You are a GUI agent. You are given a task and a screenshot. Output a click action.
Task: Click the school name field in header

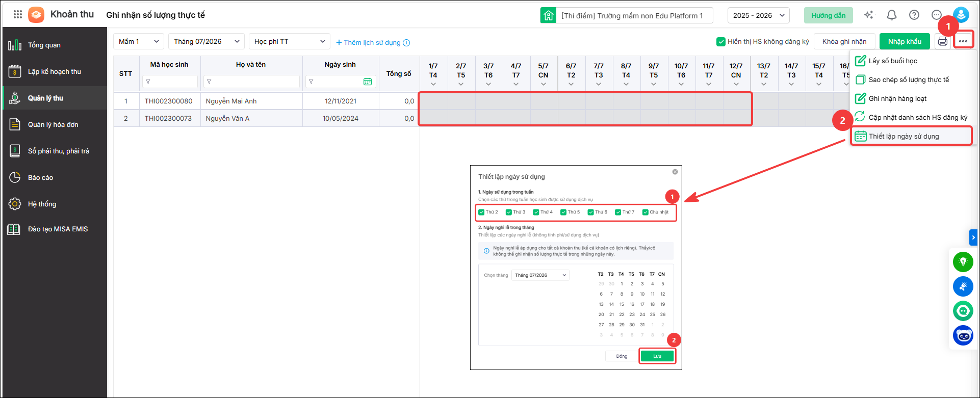pyautogui.click(x=635, y=15)
